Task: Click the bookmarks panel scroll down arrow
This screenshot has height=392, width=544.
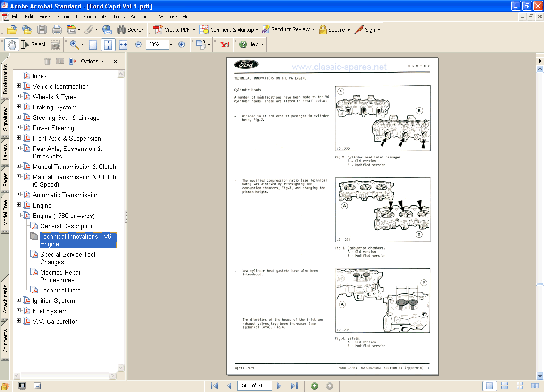Action: pos(120,368)
